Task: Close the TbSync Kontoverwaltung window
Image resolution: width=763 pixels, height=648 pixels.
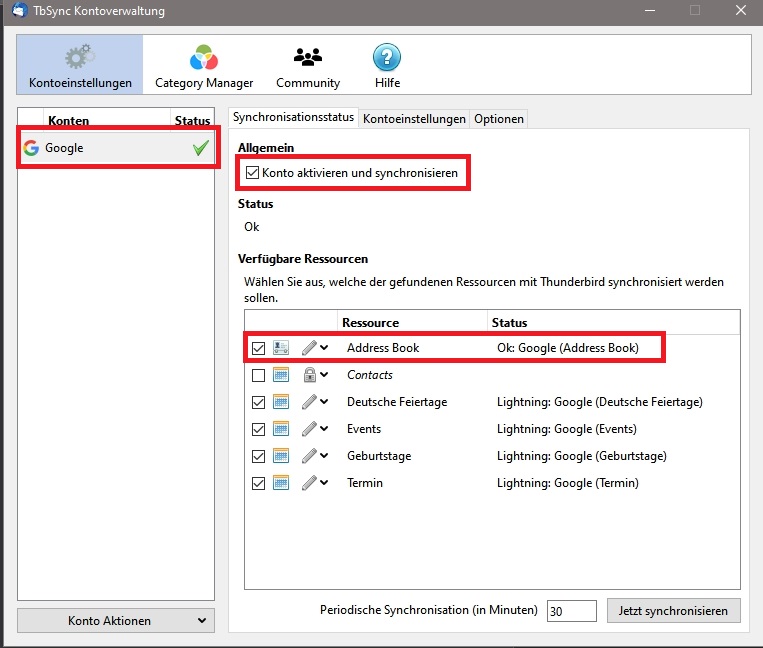Action: coord(741,10)
